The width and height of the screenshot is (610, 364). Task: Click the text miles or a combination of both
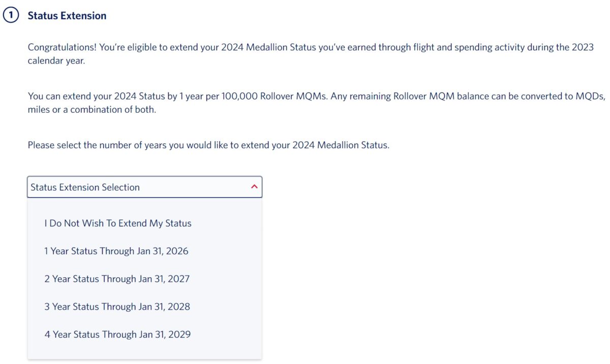click(x=91, y=110)
